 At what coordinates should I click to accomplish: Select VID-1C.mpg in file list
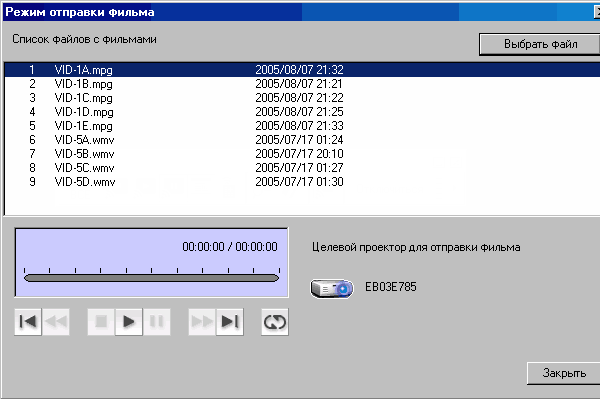point(302,98)
